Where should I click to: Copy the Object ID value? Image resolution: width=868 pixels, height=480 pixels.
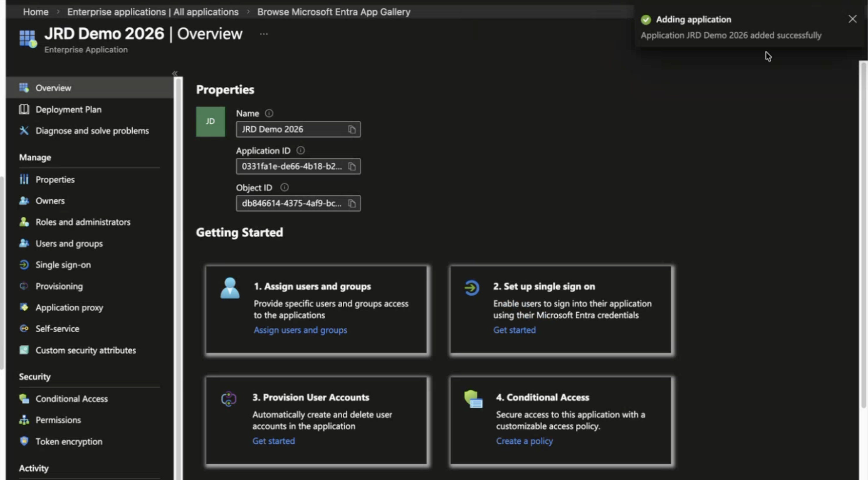(352, 204)
